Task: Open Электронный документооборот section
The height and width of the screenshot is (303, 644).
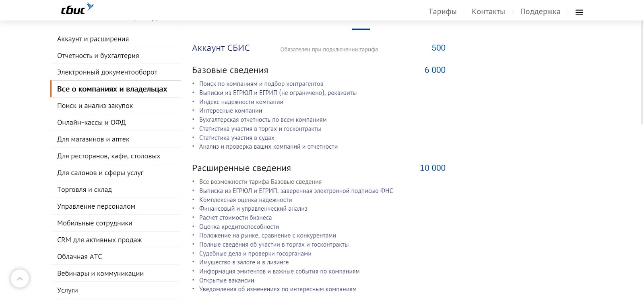Action: [116, 72]
